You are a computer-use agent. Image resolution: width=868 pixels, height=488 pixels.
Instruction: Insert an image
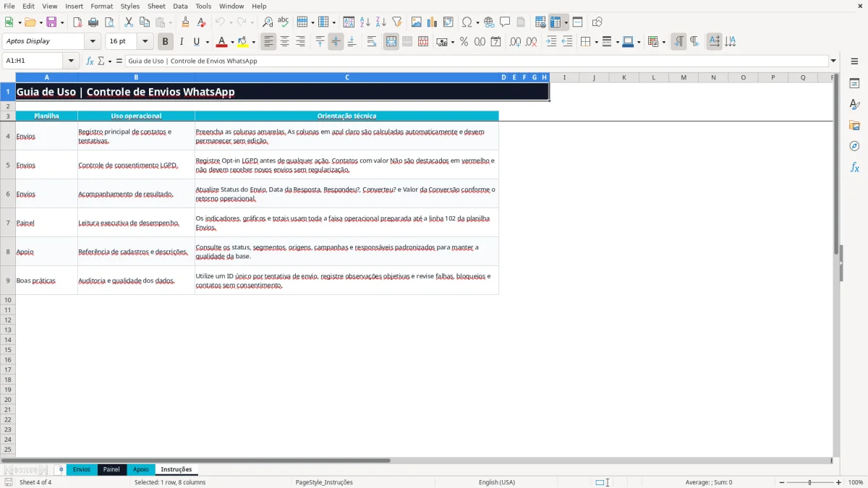click(417, 22)
